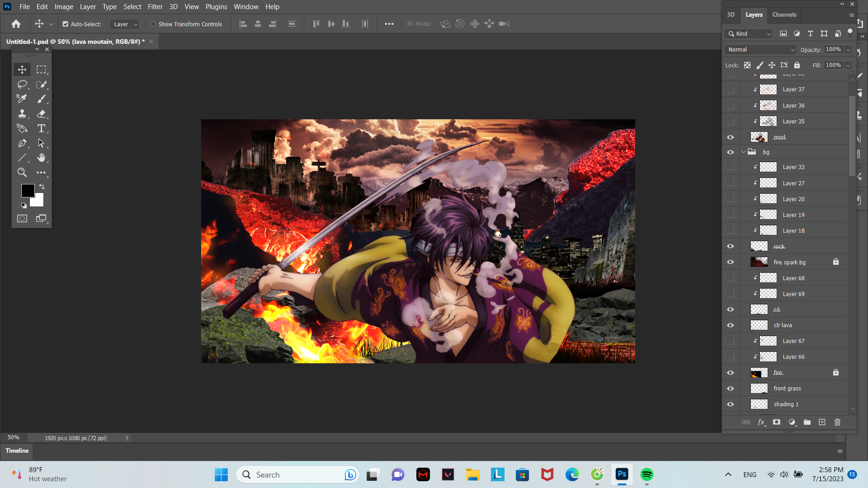Select the Zoom tool
This screenshot has width=868, height=488.
coord(22,173)
